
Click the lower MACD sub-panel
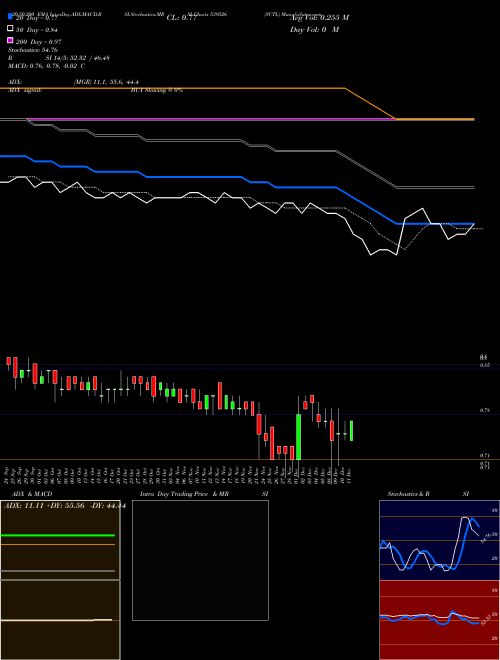pos(60,620)
